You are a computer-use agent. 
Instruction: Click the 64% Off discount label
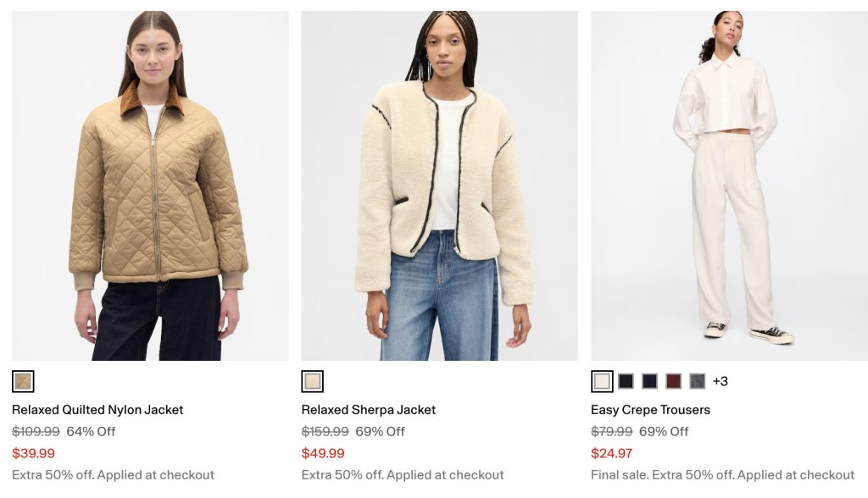click(x=91, y=432)
